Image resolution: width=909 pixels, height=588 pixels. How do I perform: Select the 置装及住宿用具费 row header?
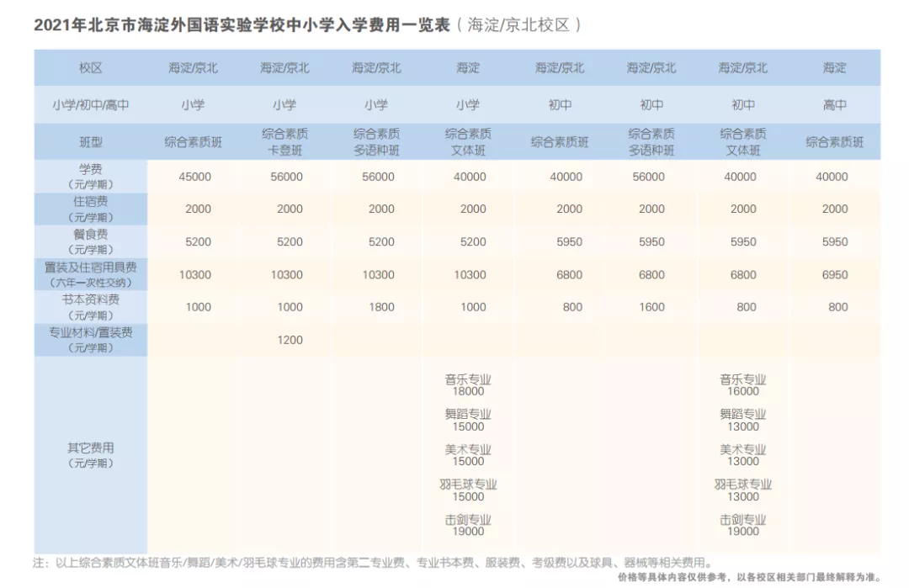click(90, 274)
